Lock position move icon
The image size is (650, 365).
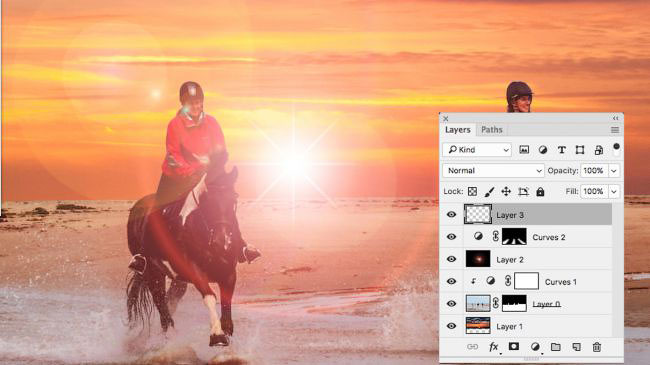point(506,191)
